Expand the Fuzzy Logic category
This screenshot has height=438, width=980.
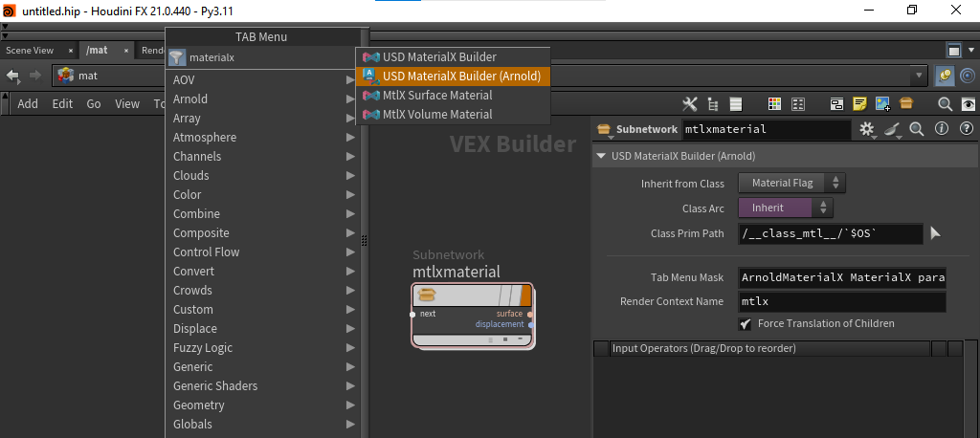pos(263,347)
